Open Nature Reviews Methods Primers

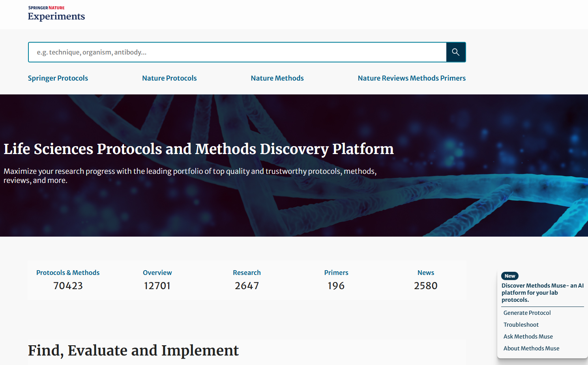point(412,78)
